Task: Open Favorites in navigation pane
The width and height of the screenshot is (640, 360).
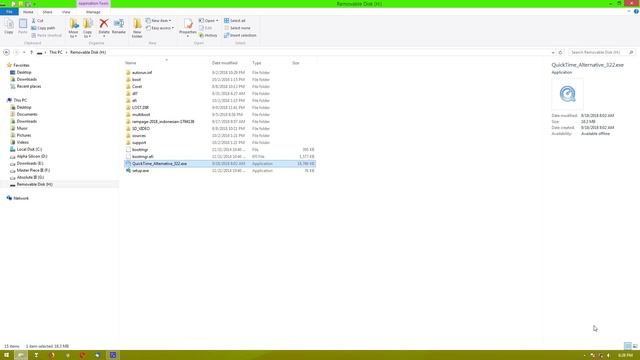Action: (x=21, y=65)
